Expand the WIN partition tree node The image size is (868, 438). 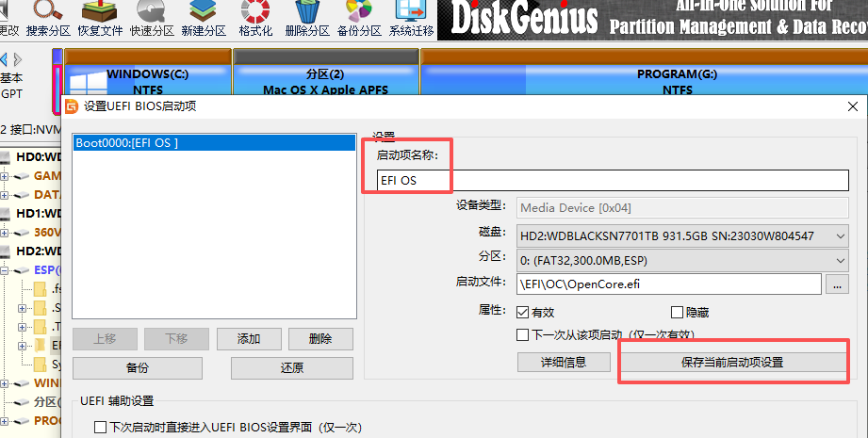4,383
